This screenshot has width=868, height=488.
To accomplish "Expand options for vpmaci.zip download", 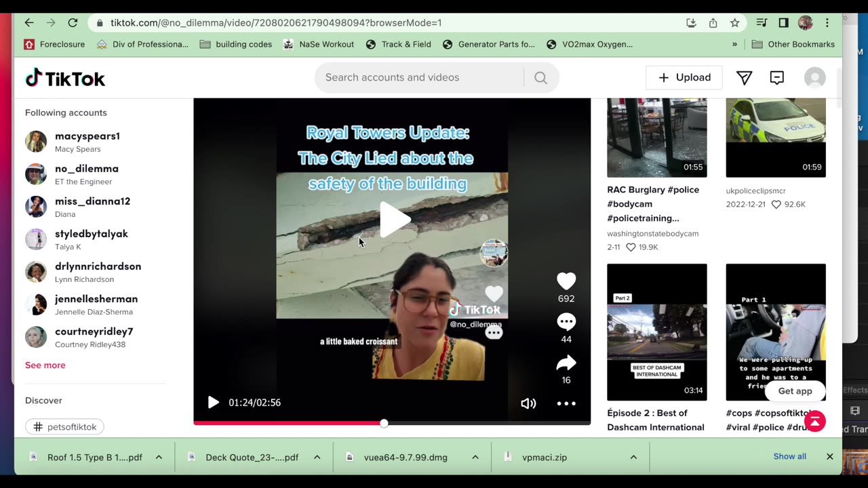I will point(633,457).
